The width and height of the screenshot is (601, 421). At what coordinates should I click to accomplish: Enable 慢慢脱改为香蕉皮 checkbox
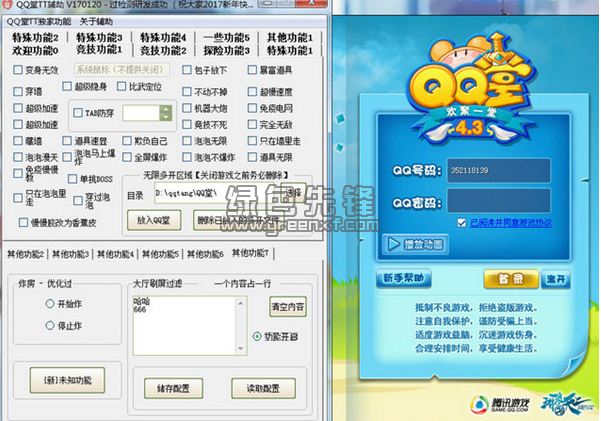coord(23,222)
